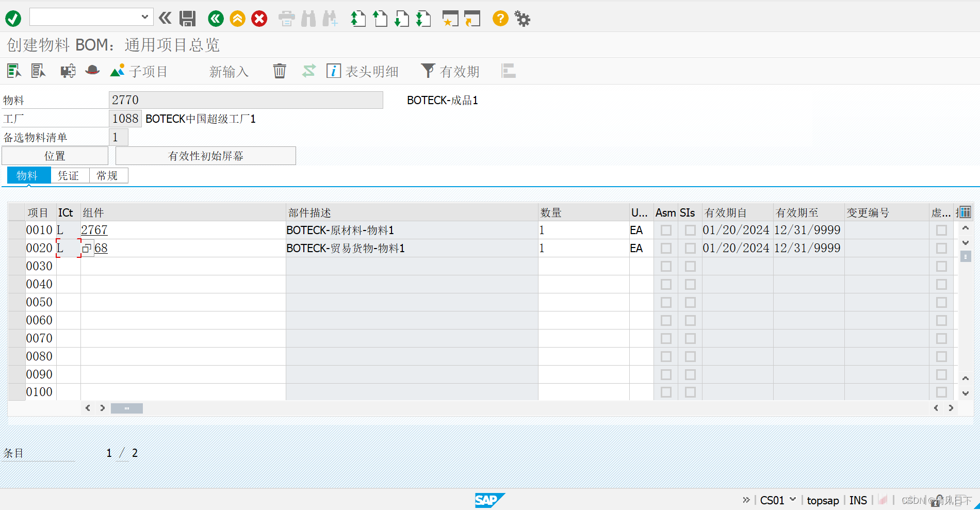Open layout customization gear icon
Image resolution: width=980 pixels, height=510 pixels.
coord(522,19)
